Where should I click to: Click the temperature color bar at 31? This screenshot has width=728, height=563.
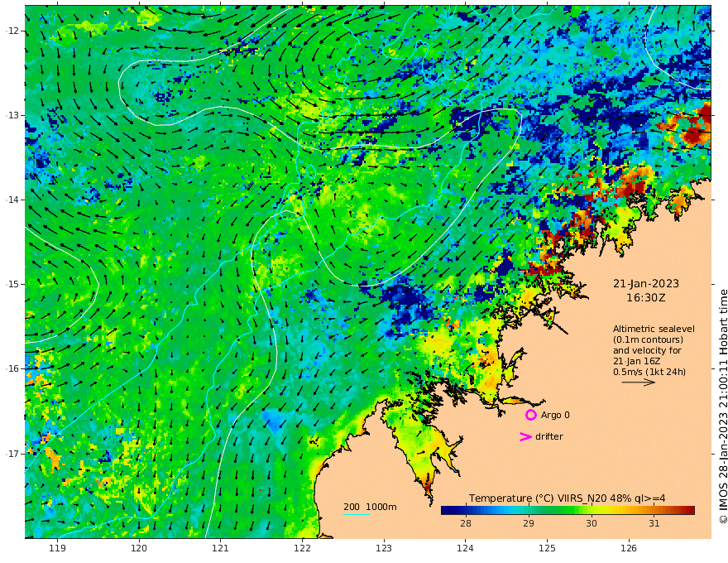coord(654,510)
